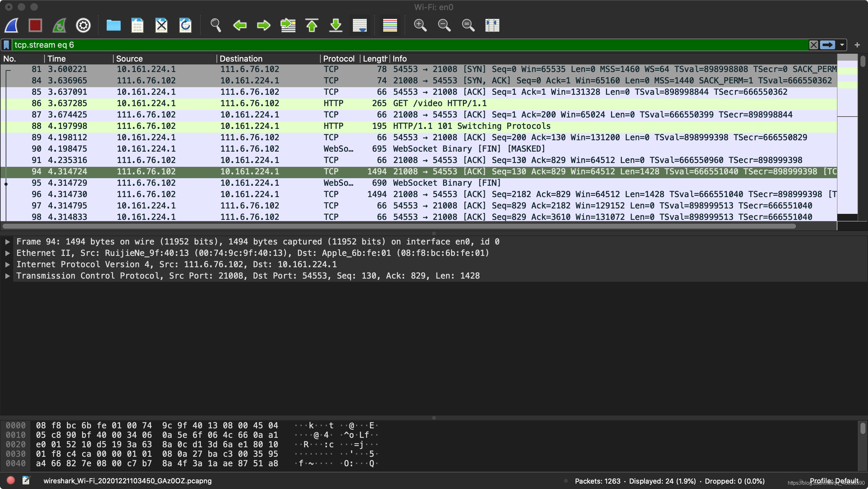868x489 pixels.
Task: Select packet 90 WebSocket Binary MASKED row
Action: [x=419, y=149]
